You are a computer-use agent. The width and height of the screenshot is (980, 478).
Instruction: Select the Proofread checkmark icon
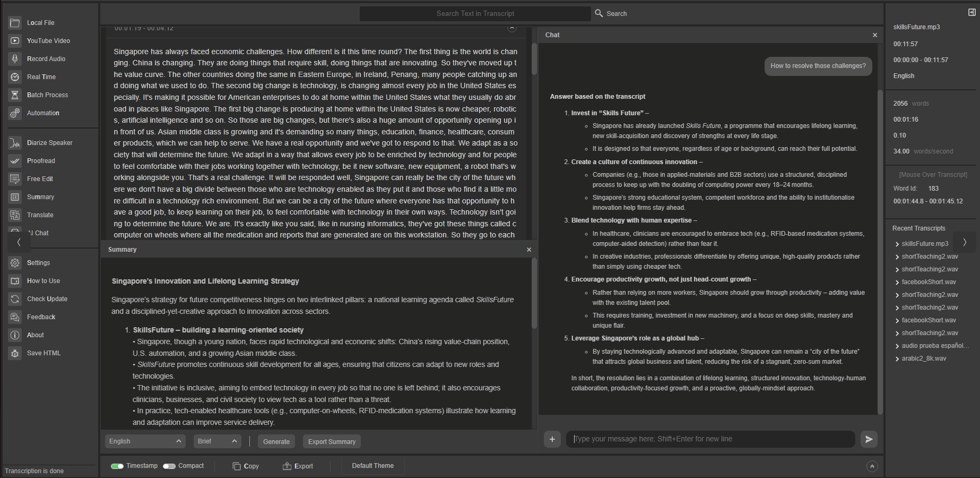(15, 161)
